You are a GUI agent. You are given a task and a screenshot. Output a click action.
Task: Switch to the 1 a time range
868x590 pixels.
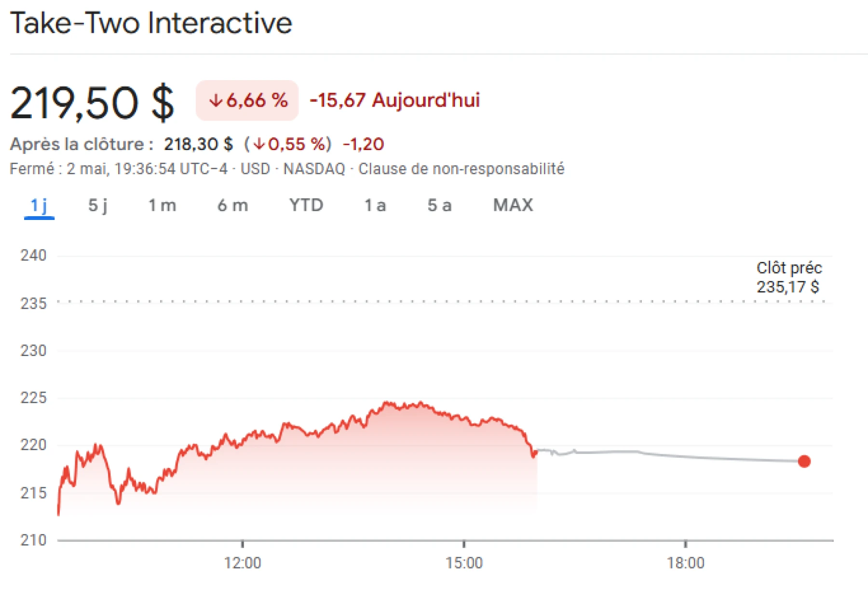[x=376, y=205]
